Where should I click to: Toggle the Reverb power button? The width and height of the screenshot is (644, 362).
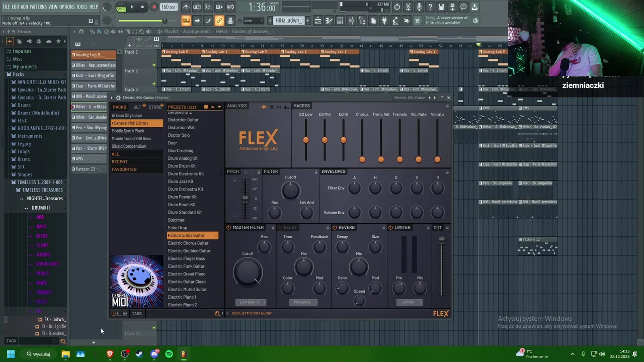(335, 228)
